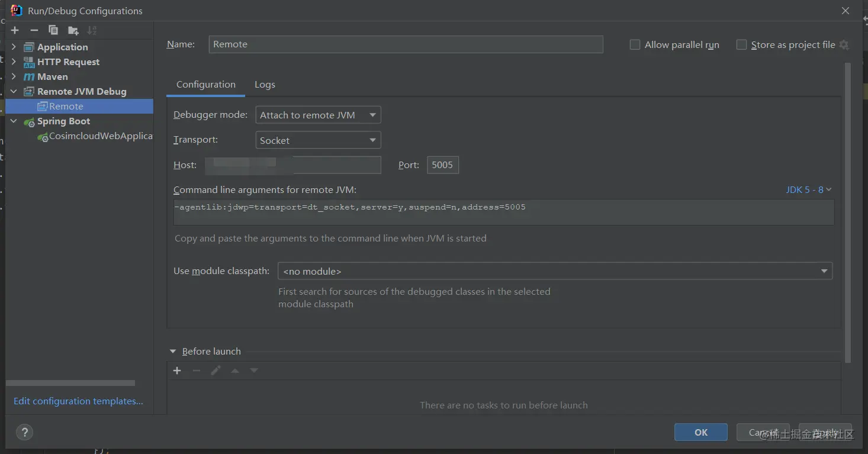Click the Add New Configuration plus icon
The width and height of the screenshot is (868, 454).
pyautogui.click(x=15, y=30)
